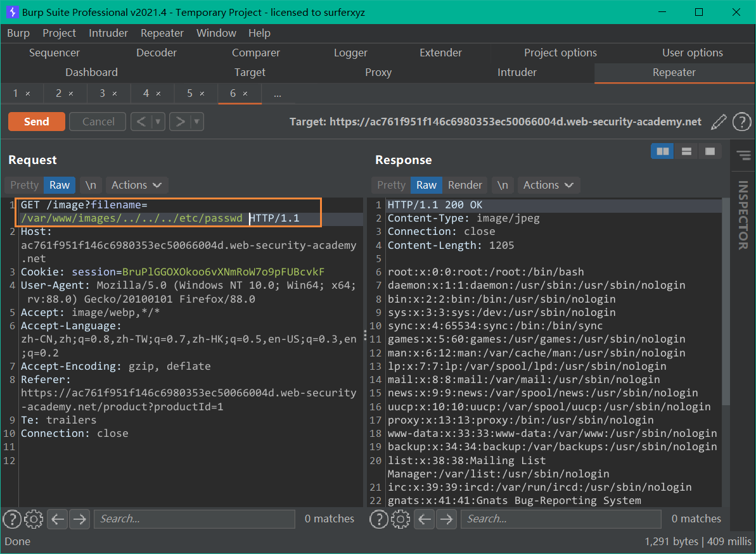
Task: Go to previous match in Response search
Action: (425, 519)
